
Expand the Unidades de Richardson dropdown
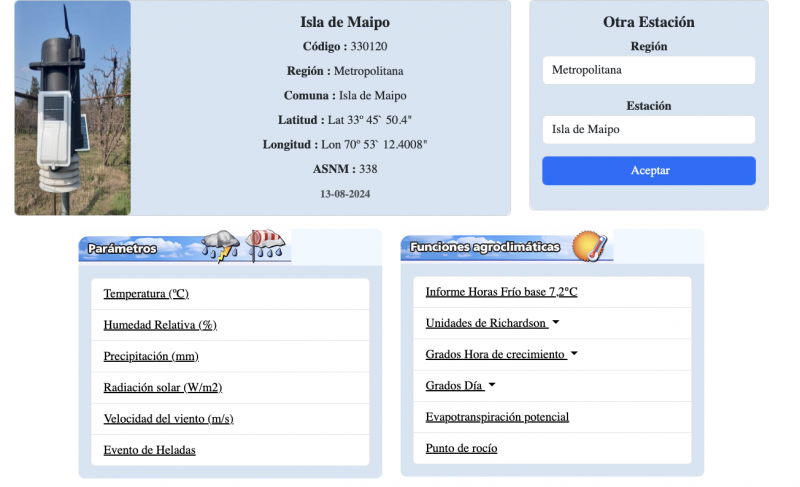pos(492,323)
